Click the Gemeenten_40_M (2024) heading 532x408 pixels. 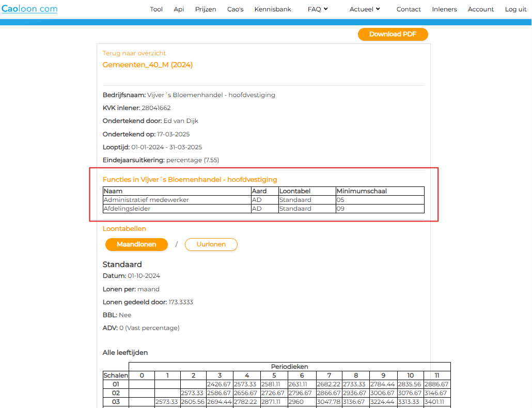pos(148,65)
